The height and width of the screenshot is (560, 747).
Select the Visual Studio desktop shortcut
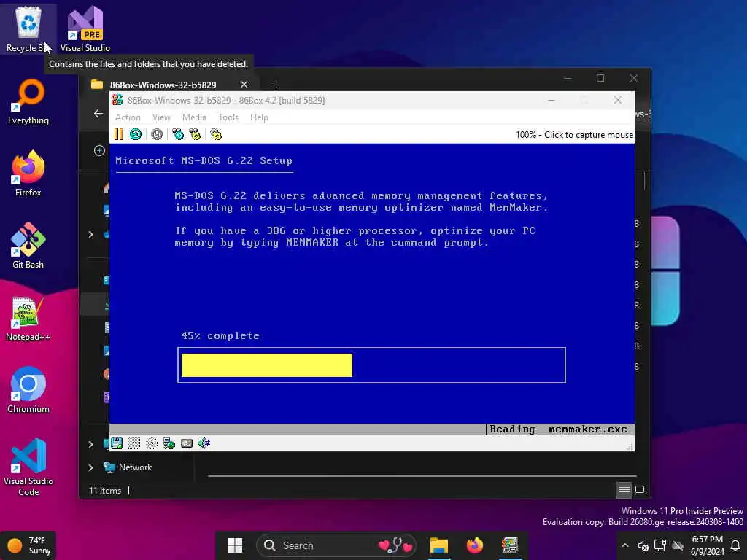[85, 28]
